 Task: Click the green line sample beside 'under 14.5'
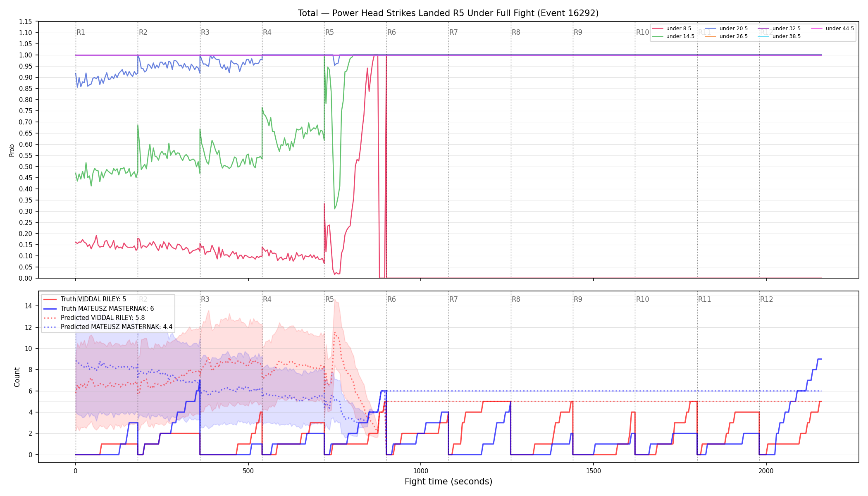pyautogui.click(x=658, y=36)
